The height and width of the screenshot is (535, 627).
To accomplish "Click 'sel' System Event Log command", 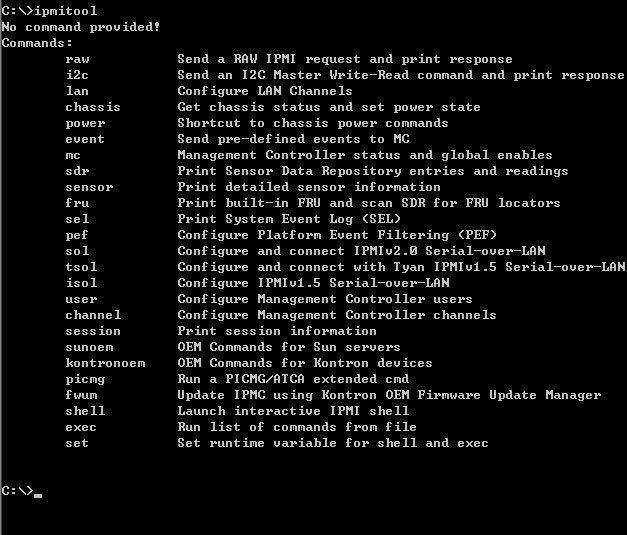I will pos(77,219).
